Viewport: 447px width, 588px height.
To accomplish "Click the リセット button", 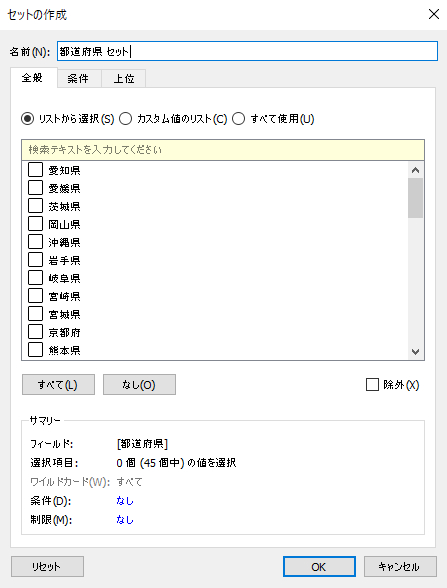I will click(x=47, y=566).
